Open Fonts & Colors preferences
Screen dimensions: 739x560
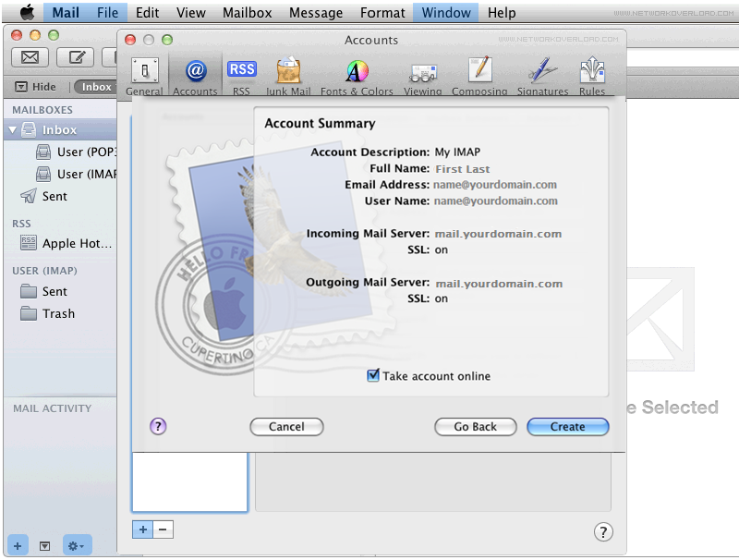(x=357, y=77)
